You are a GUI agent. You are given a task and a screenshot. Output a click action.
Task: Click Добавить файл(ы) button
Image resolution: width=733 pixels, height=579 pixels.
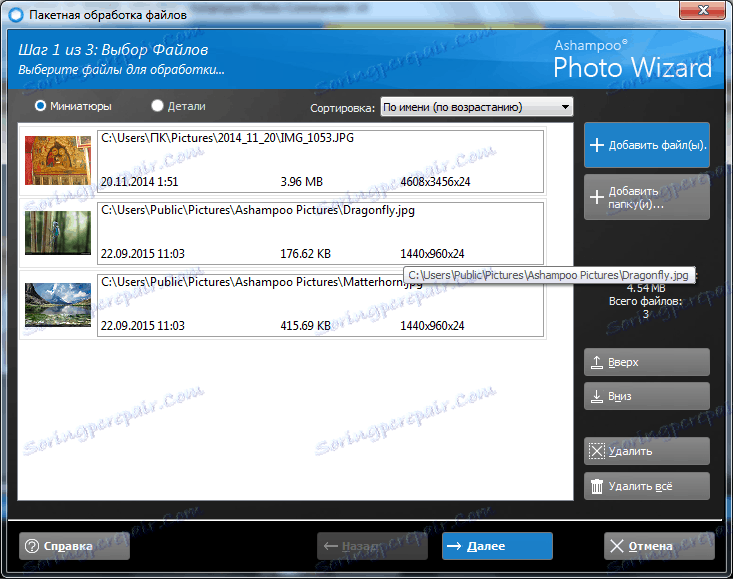pyautogui.click(x=647, y=145)
